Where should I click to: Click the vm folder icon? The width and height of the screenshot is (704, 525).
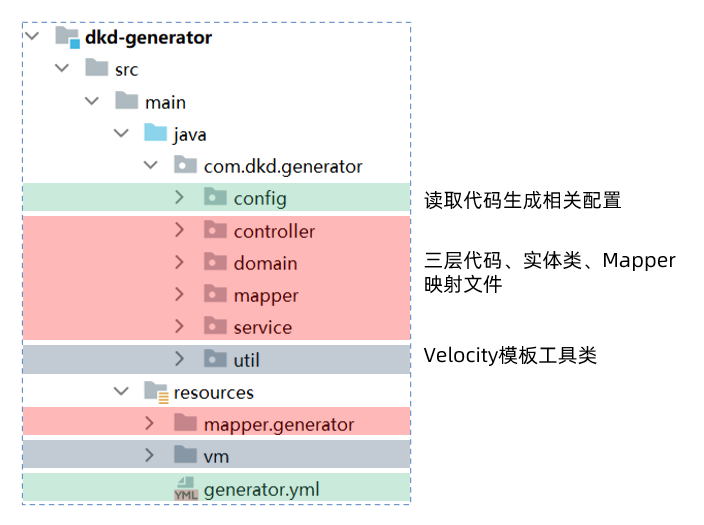(185, 456)
